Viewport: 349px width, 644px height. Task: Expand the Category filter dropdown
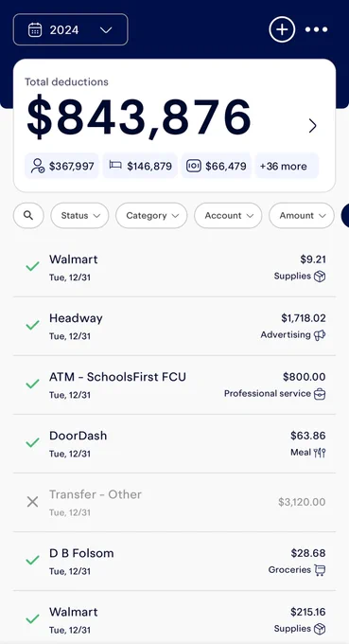coord(151,215)
